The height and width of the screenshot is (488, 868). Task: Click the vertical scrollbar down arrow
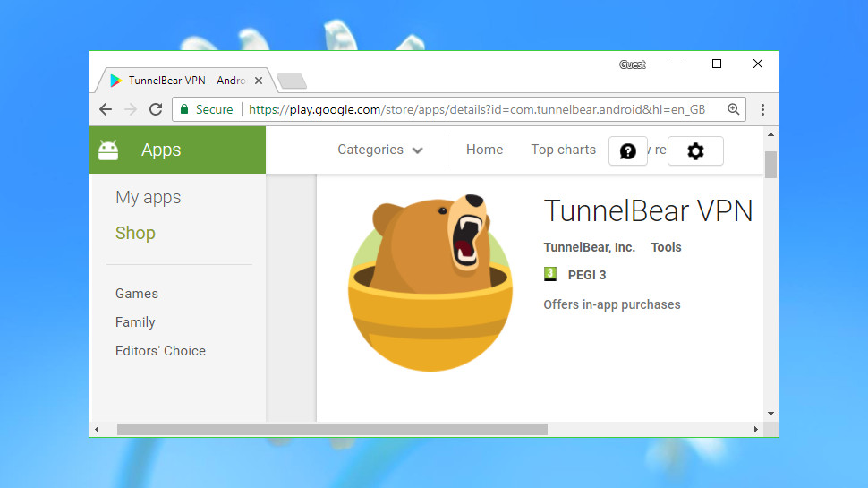[x=770, y=414]
